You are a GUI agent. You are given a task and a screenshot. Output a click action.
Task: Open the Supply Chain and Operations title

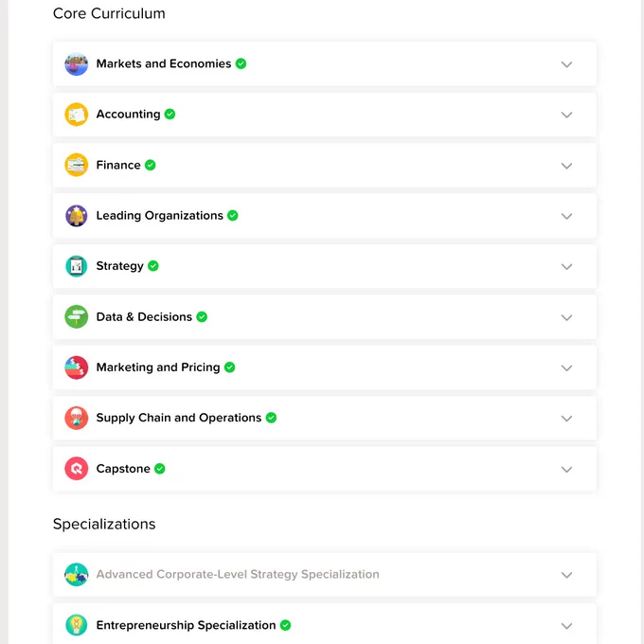[179, 418]
